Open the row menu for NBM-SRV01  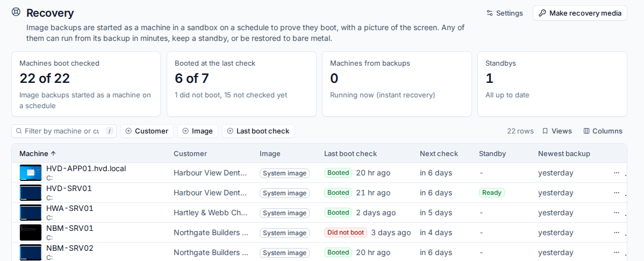(617, 232)
